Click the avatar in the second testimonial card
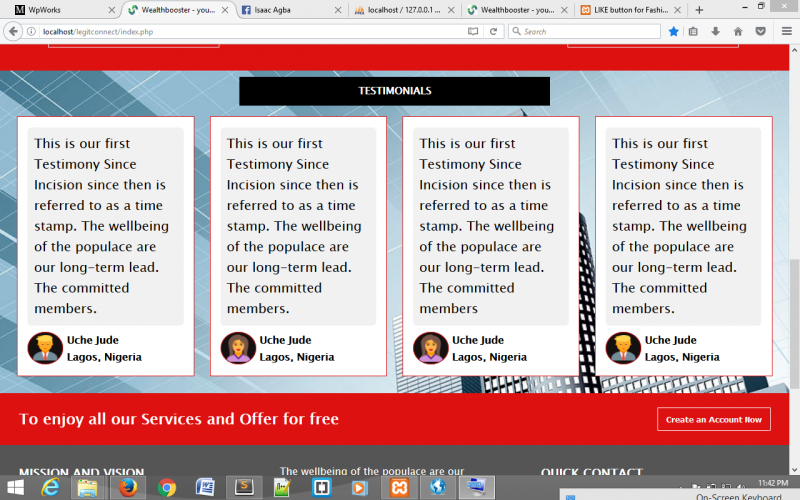Screen dimensions: 800x500 click(x=238, y=348)
